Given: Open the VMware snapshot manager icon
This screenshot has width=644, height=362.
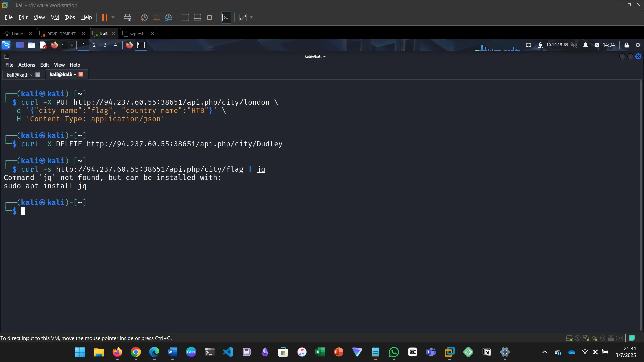Looking at the screenshot, I should (x=169, y=17).
